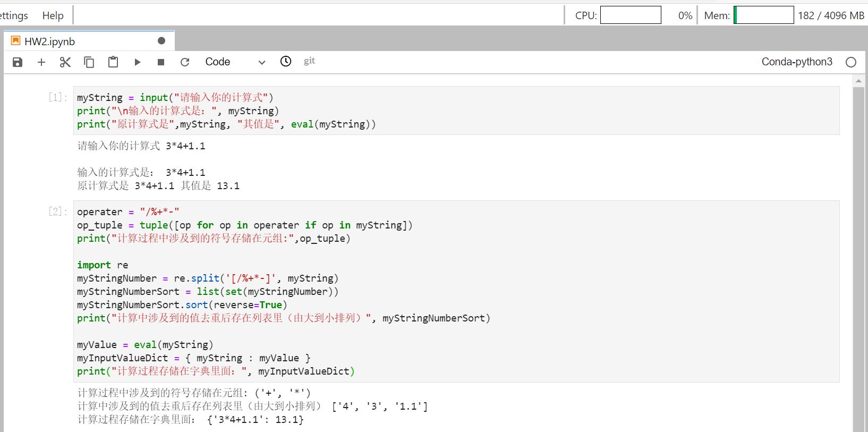Click the code line printing "原计算式是"
The image size is (868, 432).
(226, 124)
